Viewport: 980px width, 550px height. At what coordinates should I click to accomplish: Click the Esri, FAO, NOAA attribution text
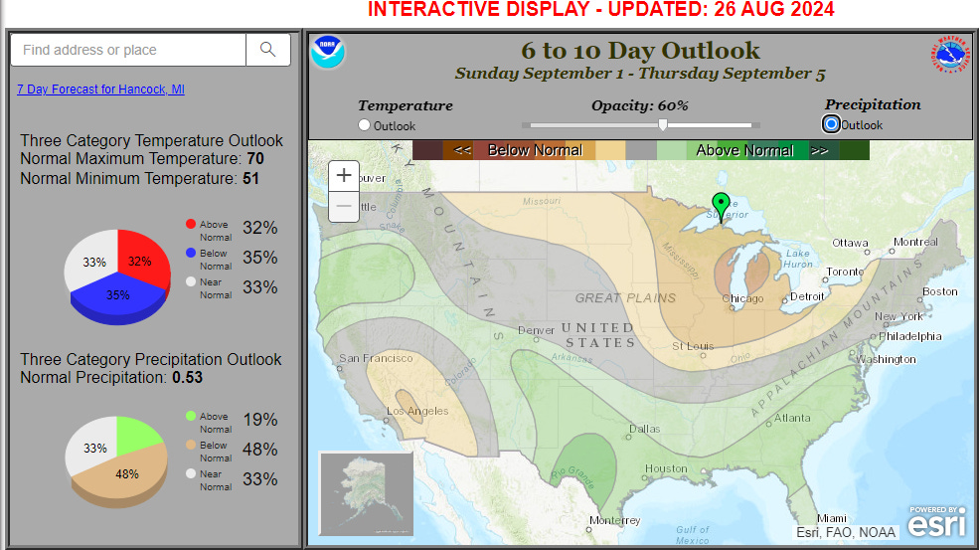pyautogui.click(x=846, y=532)
